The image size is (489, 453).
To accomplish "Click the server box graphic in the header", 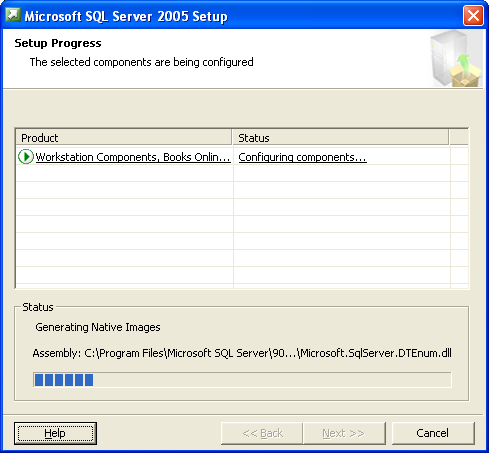I will [456, 59].
